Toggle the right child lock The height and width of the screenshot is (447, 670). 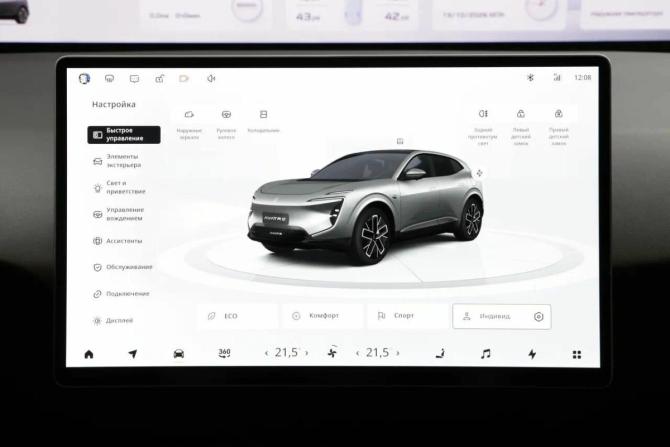558,127
